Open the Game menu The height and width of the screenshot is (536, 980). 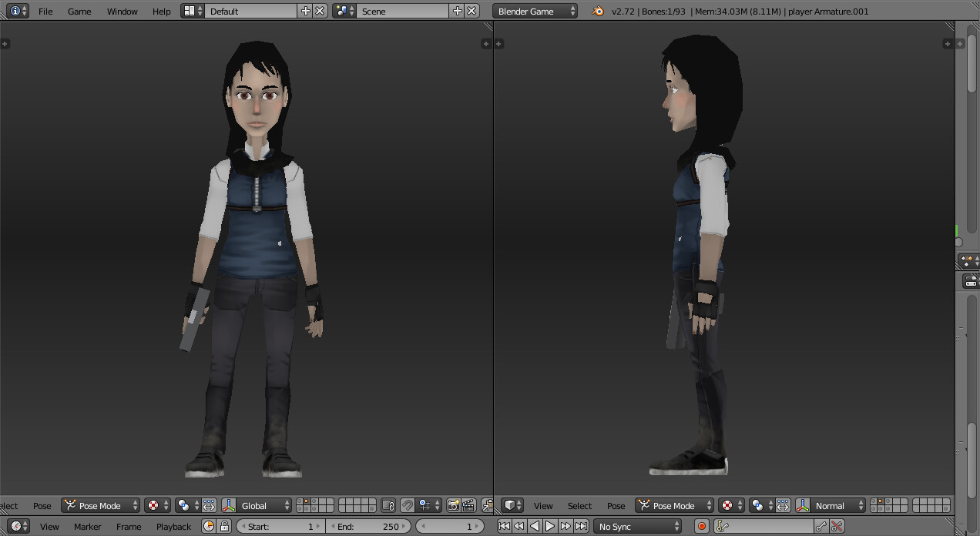tap(79, 11)
